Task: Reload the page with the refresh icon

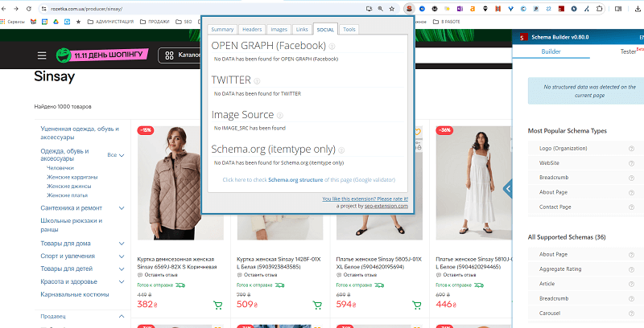Action: (28, 9)
